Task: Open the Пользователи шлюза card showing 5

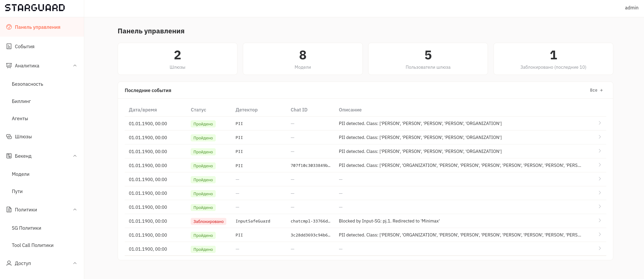Action: pos(428,59)
